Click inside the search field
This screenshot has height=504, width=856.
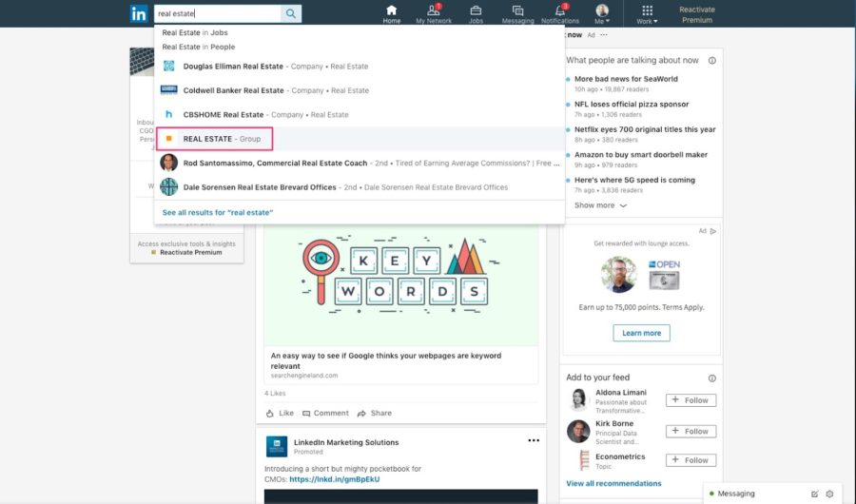[x=218, y=13]
